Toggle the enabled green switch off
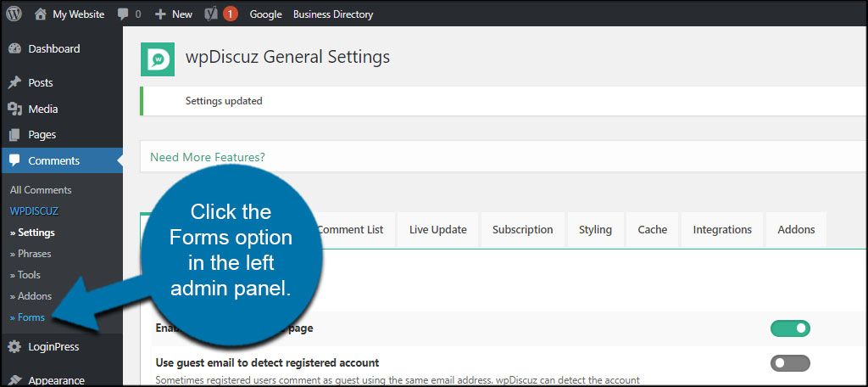This screenshot has width=868, height=387. [x=790, y=328]
